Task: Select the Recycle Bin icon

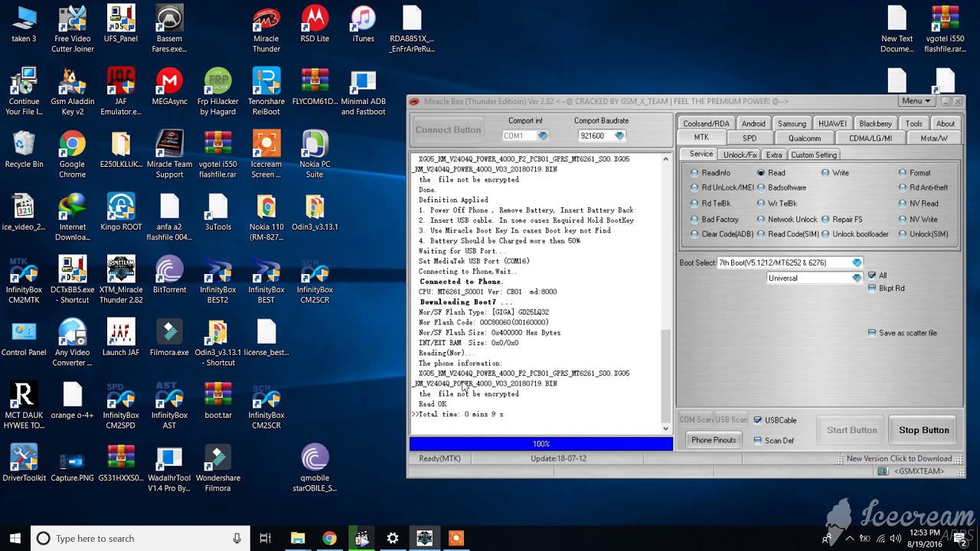Action: [24, 149]
